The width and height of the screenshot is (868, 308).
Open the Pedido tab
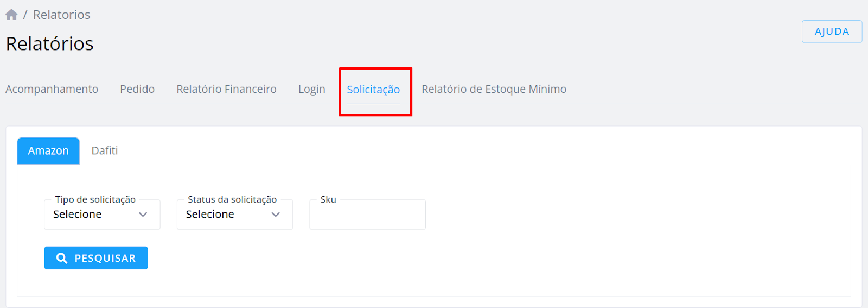point(137,89)
